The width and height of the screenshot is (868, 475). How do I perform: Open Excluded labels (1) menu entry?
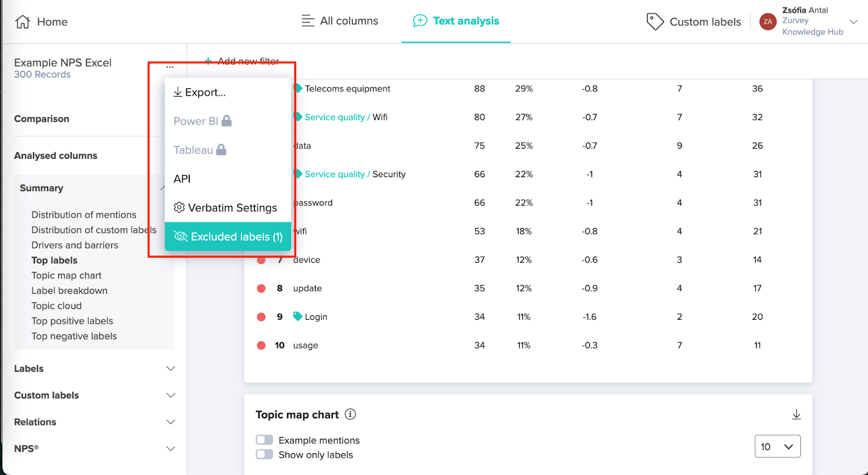[x=228, y=237]
